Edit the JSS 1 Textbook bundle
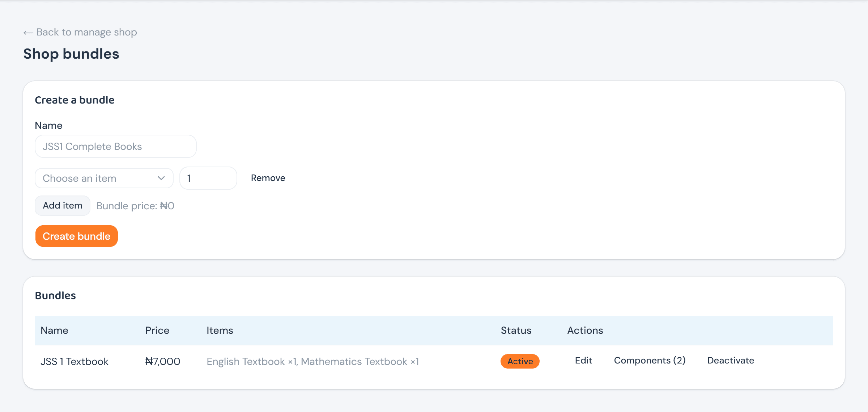Image resolution: width=868 pixels, height=412 pixels. [x=583, y=361]
